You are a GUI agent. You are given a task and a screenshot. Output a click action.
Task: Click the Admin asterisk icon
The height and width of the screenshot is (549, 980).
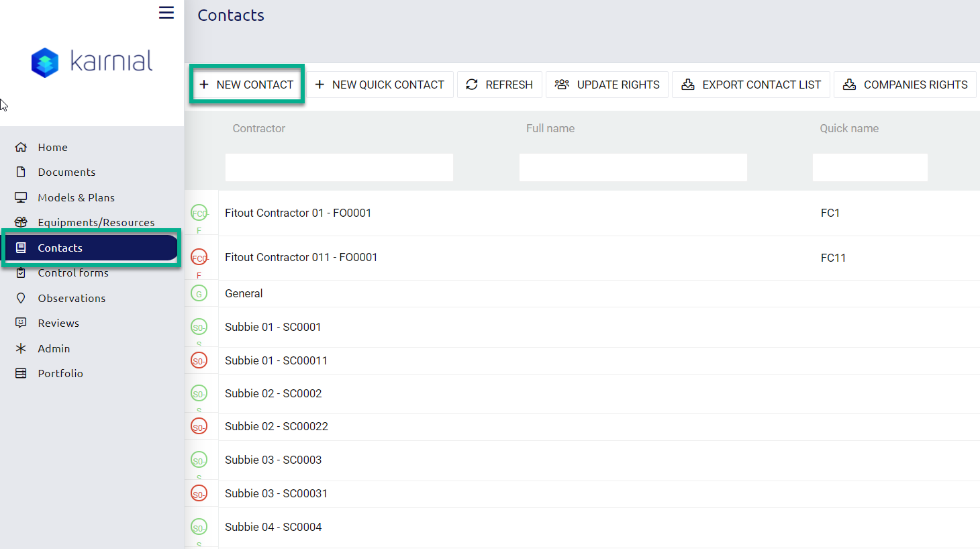point(21,348)
